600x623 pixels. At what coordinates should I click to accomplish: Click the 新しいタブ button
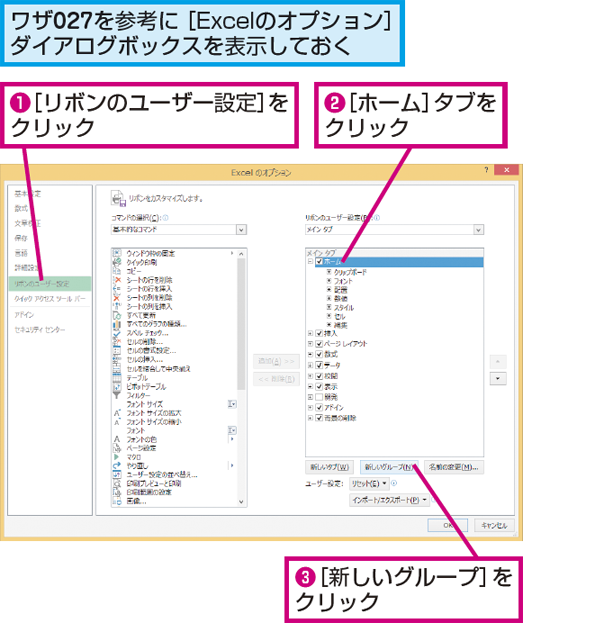click(329, 467)
